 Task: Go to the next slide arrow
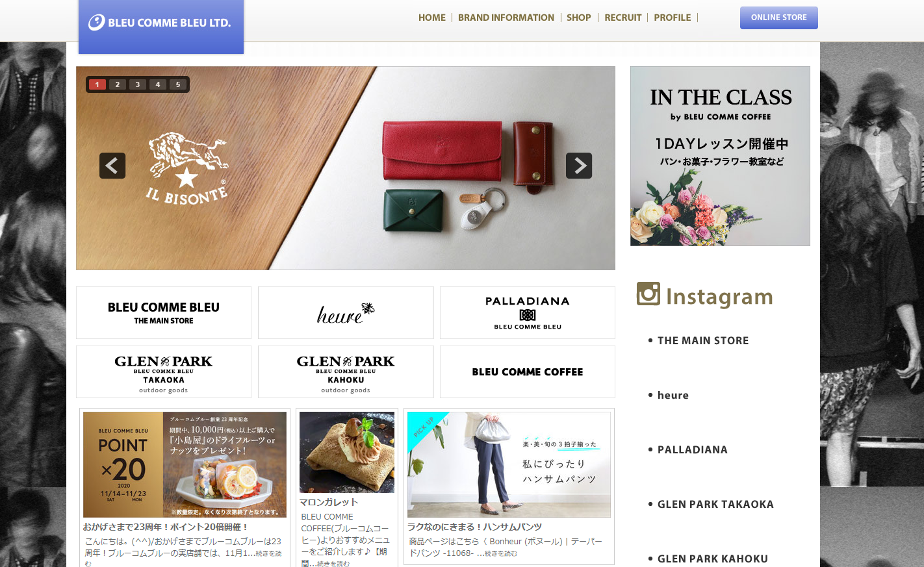click(579, 166)
